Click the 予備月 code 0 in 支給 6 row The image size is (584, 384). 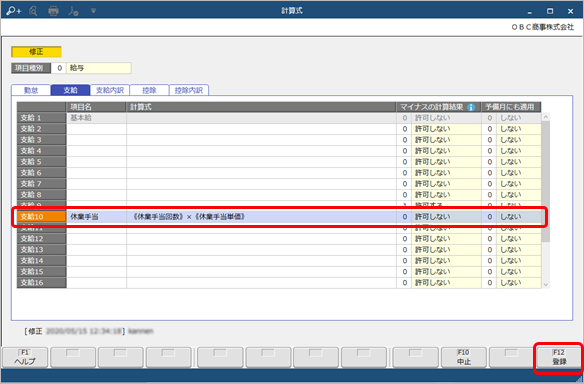[x=489, y=173]
